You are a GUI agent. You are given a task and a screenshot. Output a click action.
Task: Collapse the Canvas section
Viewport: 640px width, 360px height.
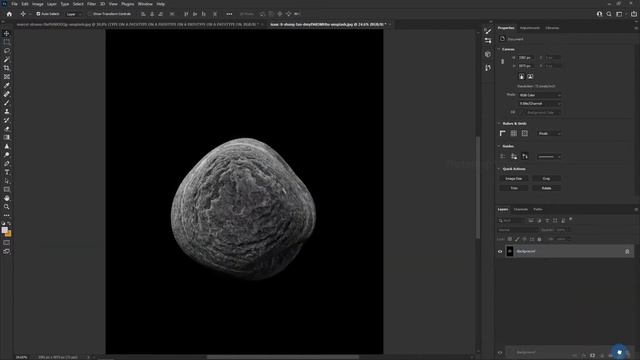[499, 49]
